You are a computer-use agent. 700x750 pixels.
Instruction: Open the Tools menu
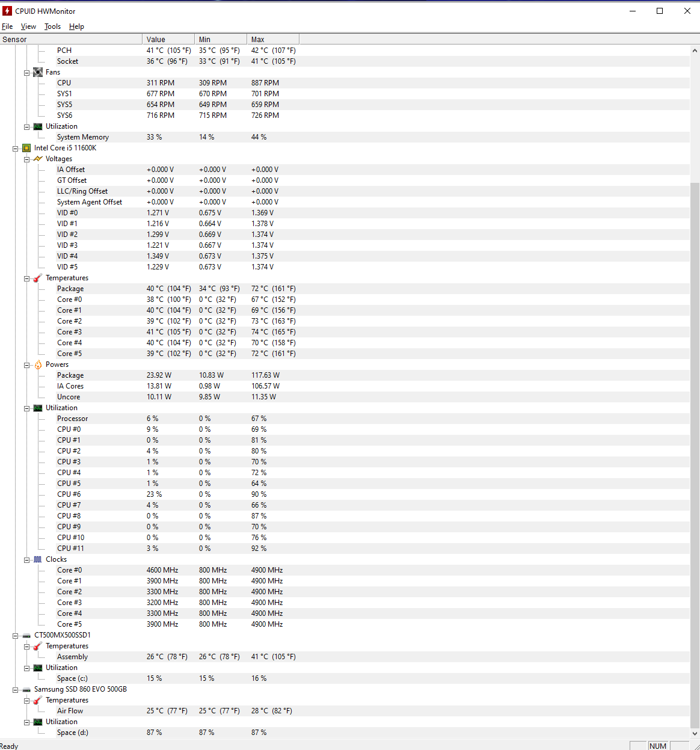point(52,26)
